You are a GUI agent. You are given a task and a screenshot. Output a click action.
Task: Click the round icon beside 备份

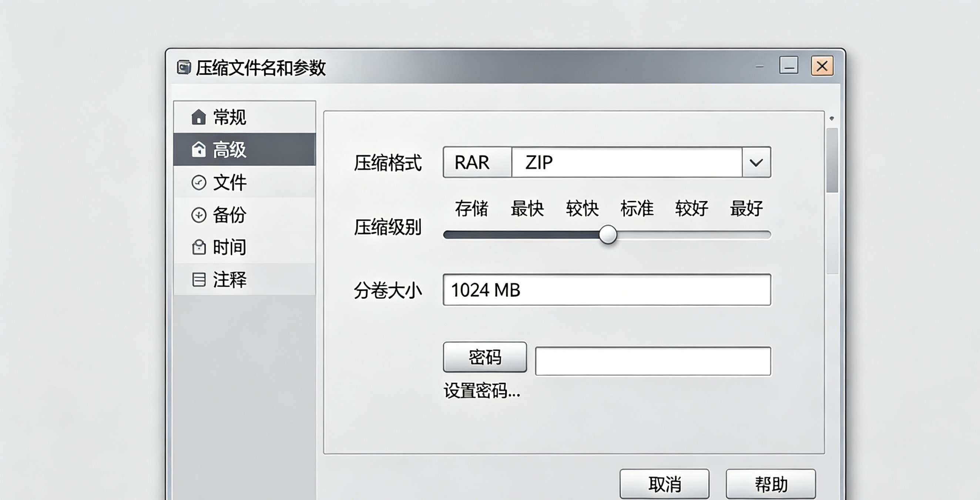199,215
